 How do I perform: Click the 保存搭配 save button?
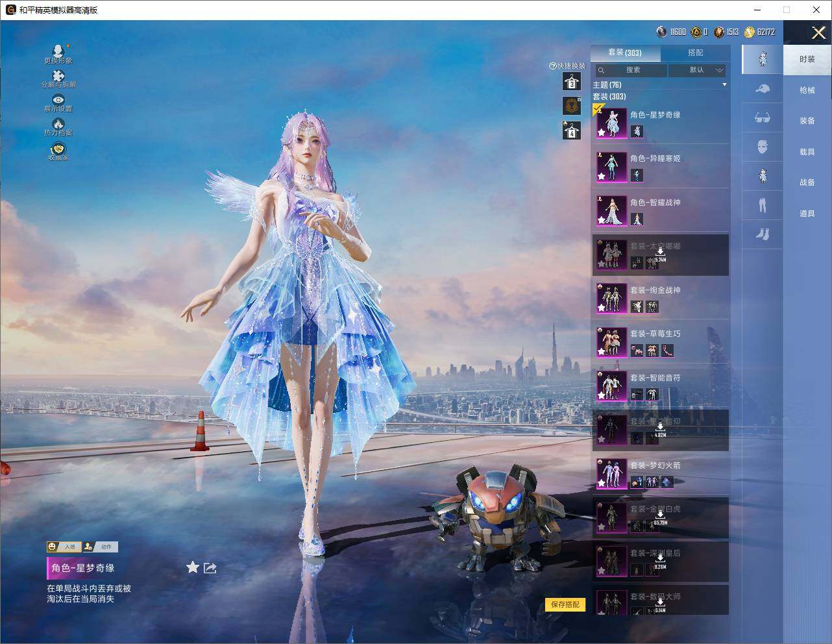click(x=565, y=604)
